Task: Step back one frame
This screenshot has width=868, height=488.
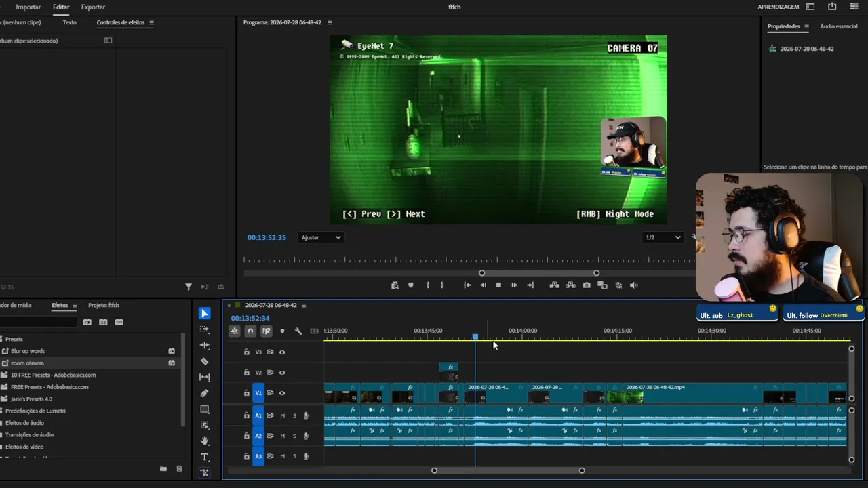Action: click(483, 285)
